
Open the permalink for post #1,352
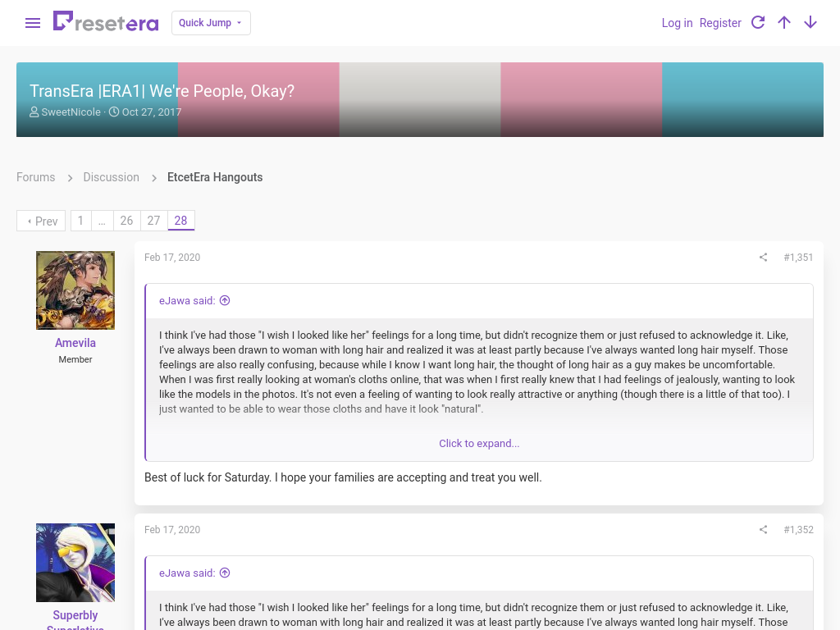(798, 530)
